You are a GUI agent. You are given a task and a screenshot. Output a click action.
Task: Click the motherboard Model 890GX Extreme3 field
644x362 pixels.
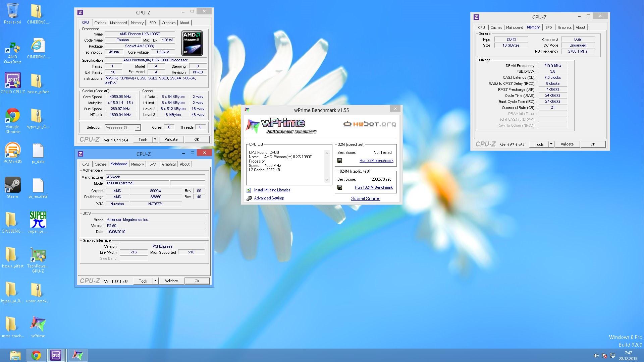[x=137, y=183]
